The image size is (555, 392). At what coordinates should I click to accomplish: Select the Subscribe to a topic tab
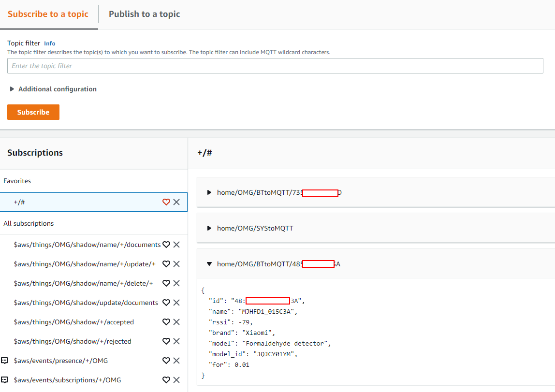coord(48,14)
